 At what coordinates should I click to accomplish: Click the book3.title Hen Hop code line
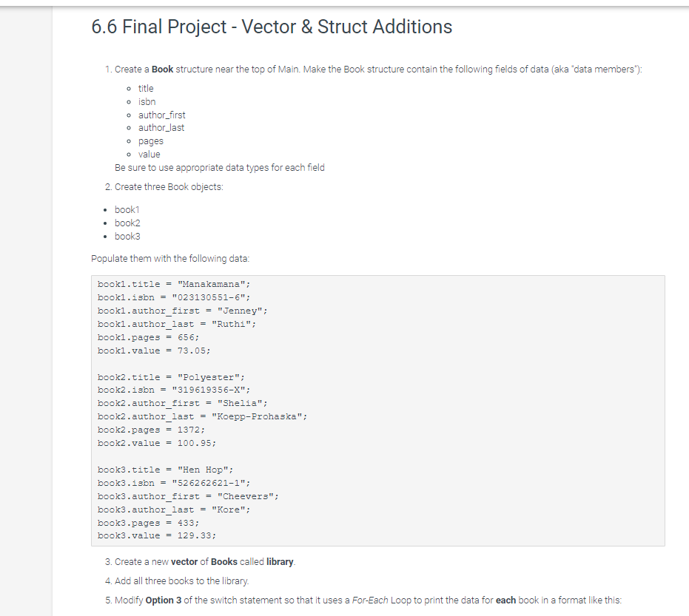166,470
